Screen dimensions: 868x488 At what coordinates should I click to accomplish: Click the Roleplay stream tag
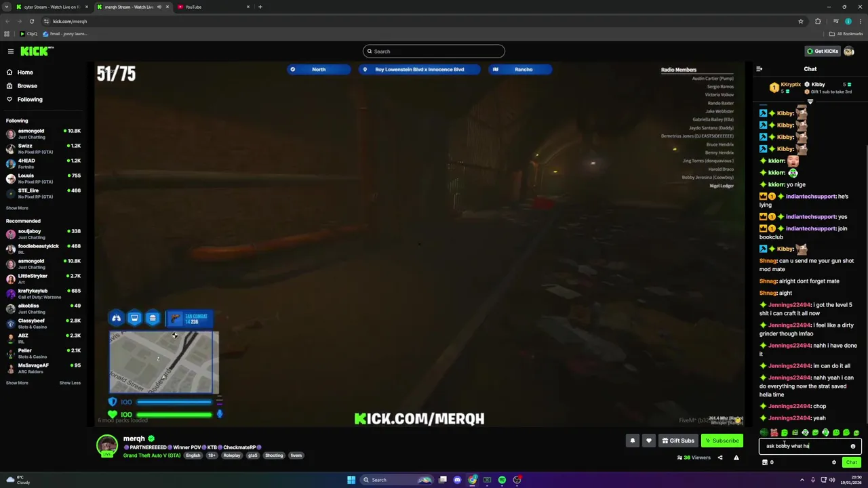click(x=232, y=455)
